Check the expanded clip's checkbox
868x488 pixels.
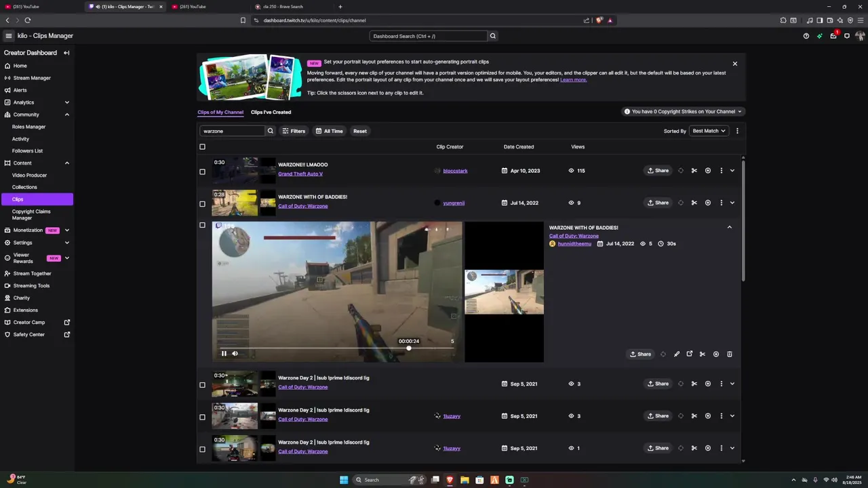point(202,225)
